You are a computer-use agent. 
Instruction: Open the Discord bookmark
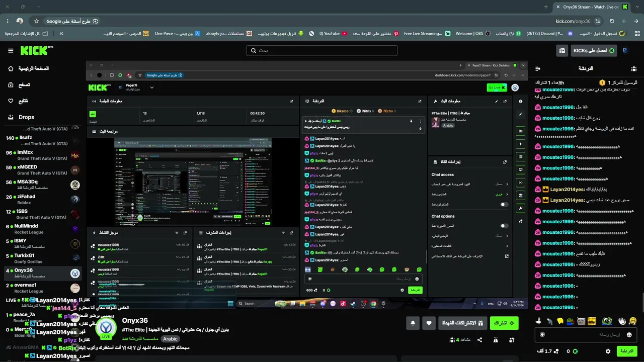click(x=549, y=34)
